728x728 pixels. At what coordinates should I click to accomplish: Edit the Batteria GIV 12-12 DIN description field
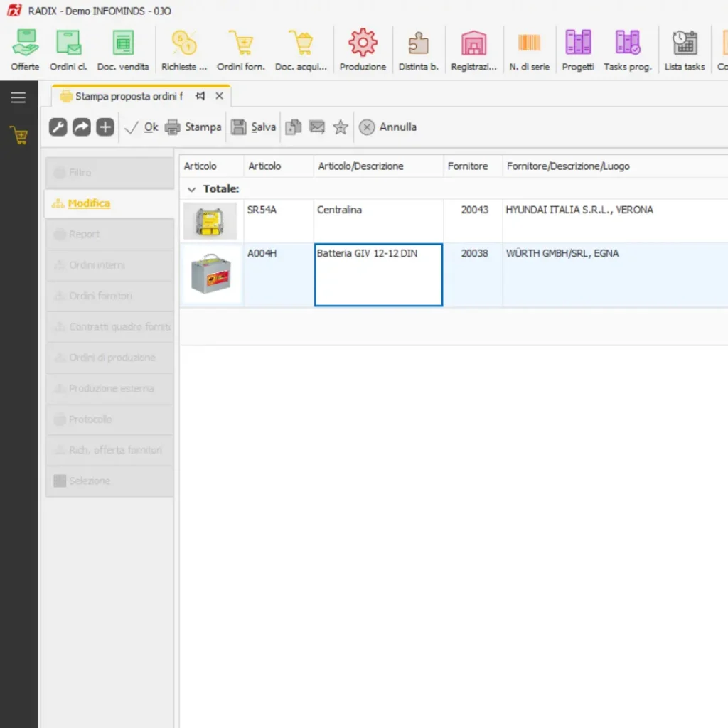[378, 275]
